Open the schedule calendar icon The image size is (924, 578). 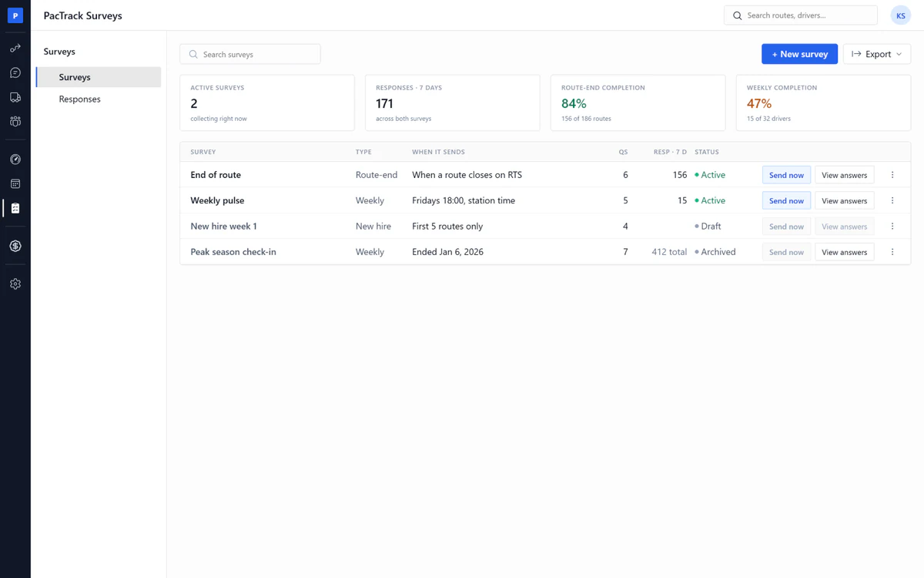coord(15,184)
